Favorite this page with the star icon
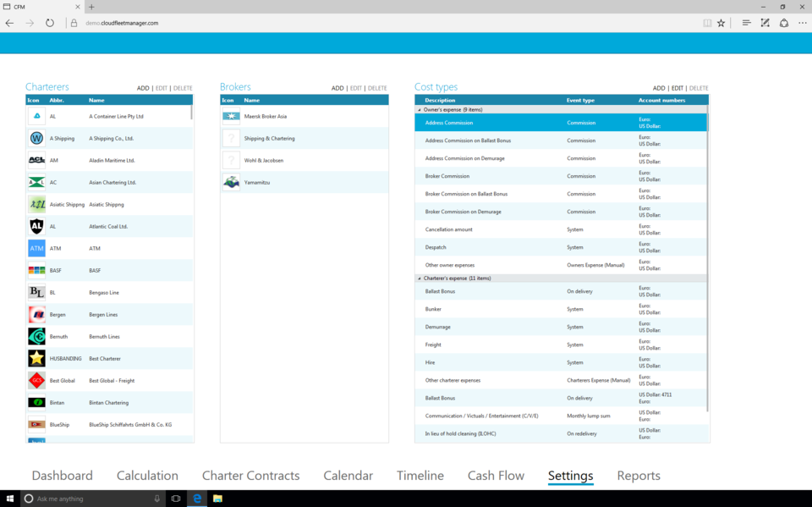This screenshot has width=812, height=507. pyautogui.click(x=721, y=23)
